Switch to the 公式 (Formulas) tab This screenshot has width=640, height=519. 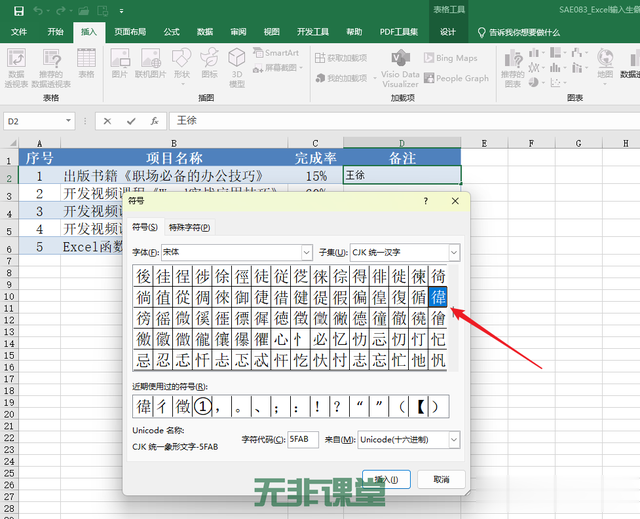coord(171,32)
